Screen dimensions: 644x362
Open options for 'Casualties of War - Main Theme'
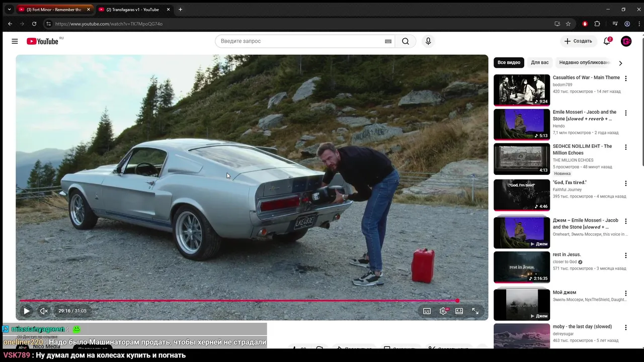(626, 78)
